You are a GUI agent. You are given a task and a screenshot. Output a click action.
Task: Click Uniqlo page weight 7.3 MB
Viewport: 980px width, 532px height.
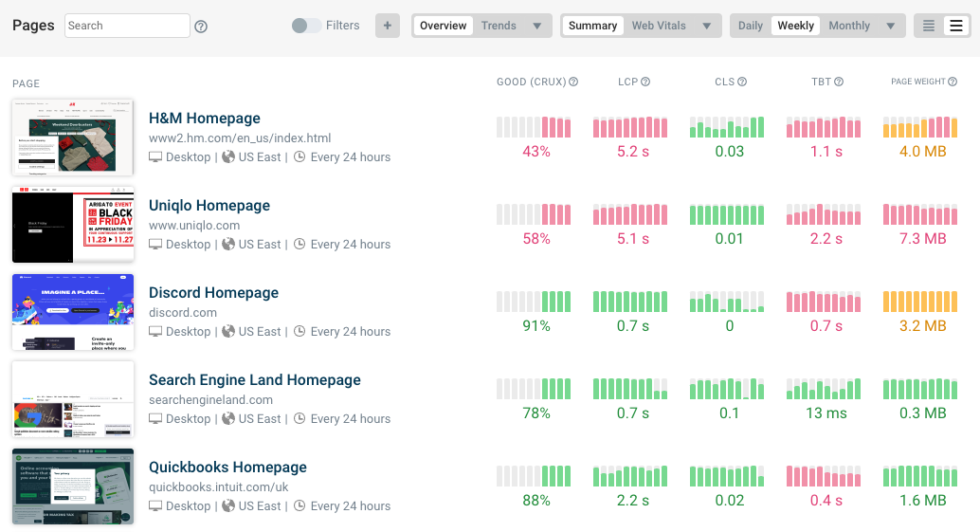922,239
